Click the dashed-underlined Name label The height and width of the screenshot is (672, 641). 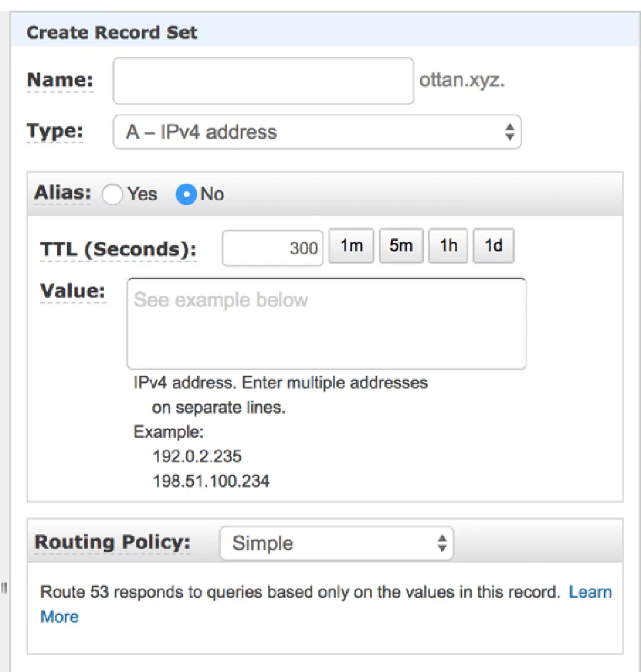tap(60, 81)
